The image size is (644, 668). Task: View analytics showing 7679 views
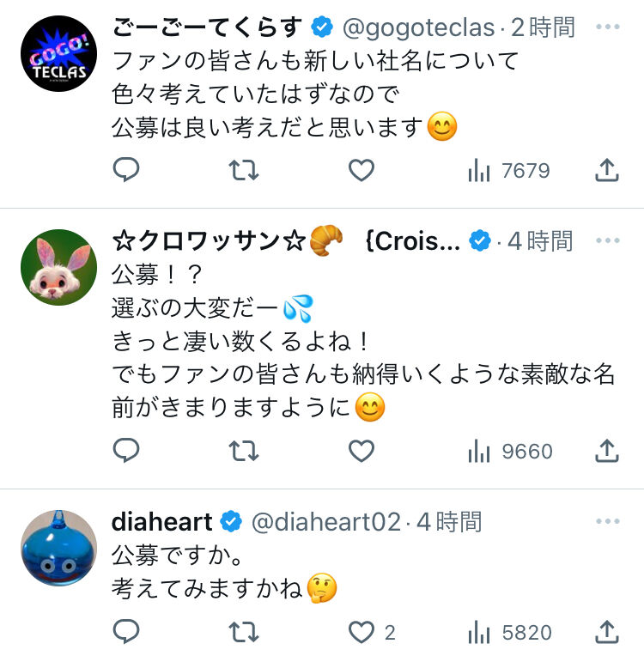click(509, 171)
